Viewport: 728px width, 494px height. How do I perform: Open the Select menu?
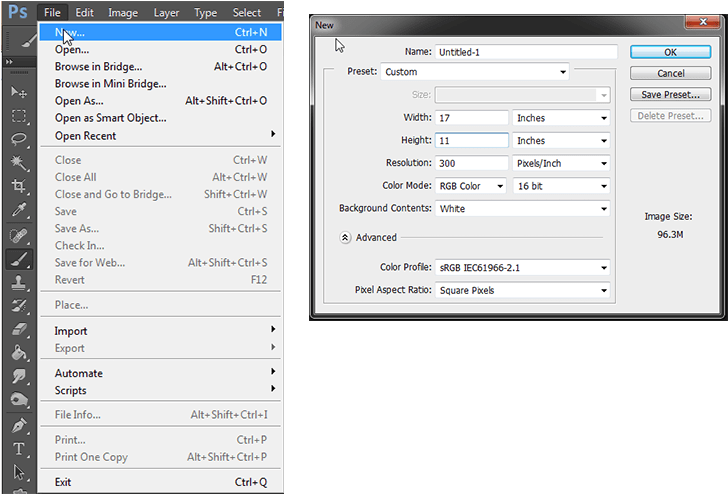(x=247, y=13)
